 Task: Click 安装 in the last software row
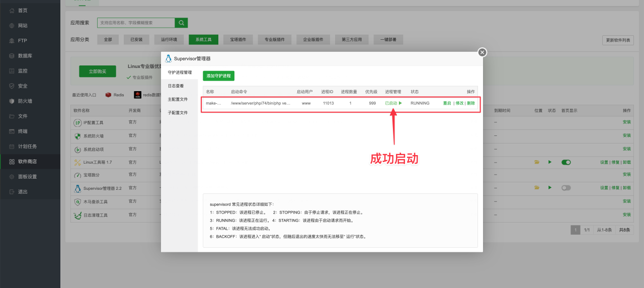(x=626, y=215)
